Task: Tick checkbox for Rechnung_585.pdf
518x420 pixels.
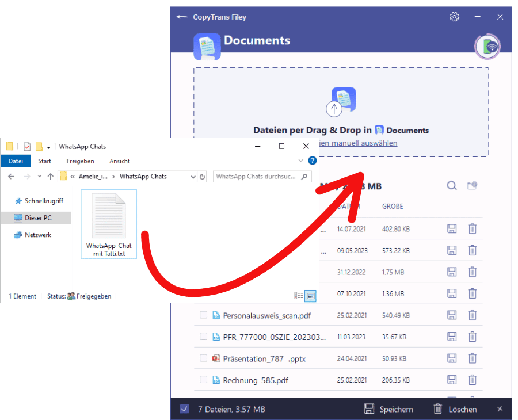Action: (204, 380)
